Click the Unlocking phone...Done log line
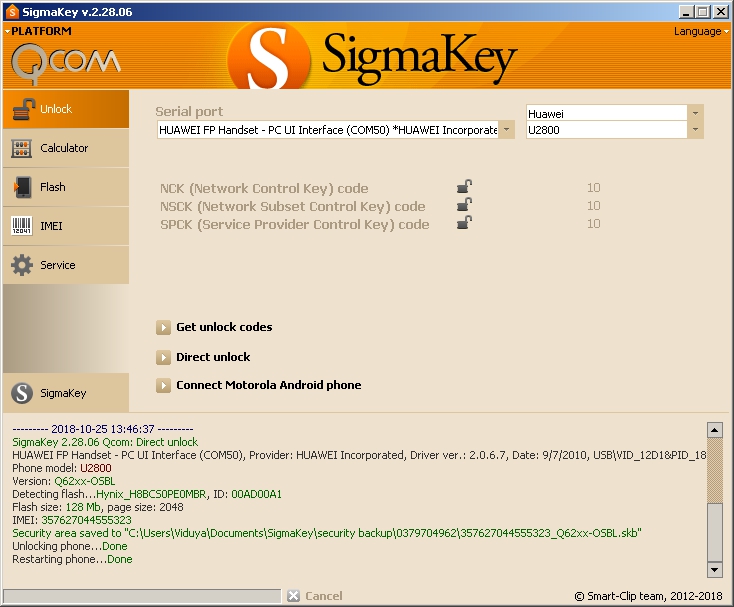This screenshot has height=607, width=734. tap(70, 546)
